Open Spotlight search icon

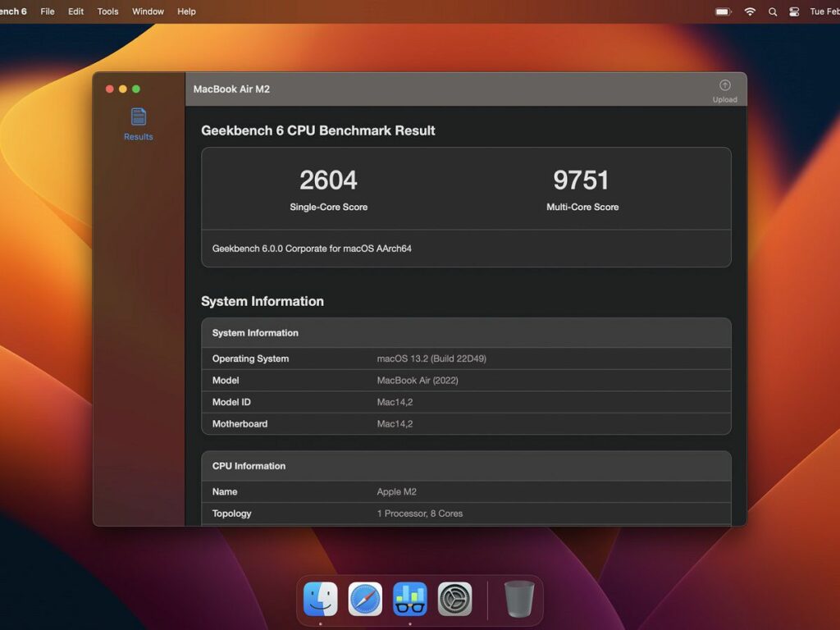(x=773, y=11)
